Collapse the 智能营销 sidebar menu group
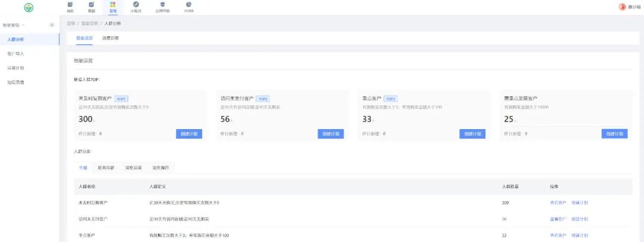The height and width of the screenshot is (242, 644). click(23, 25)
